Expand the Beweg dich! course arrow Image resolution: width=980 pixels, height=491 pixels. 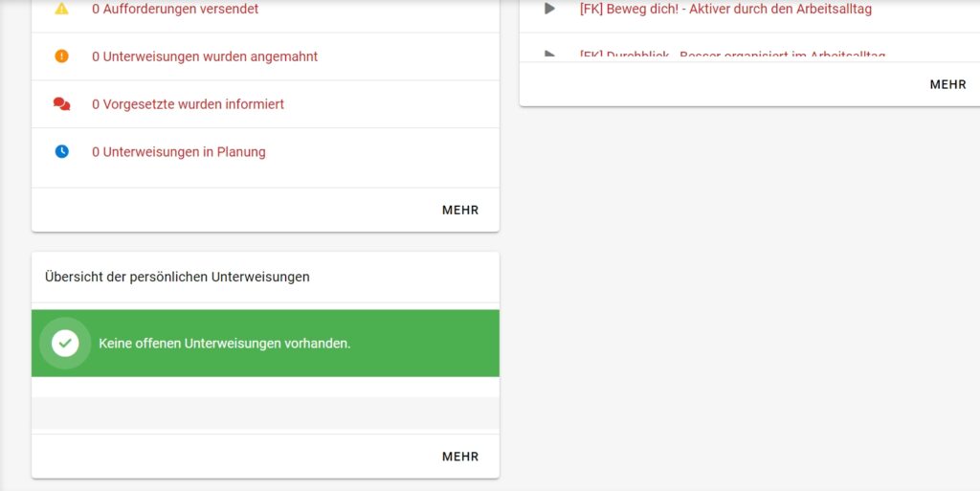pos(549,9)
